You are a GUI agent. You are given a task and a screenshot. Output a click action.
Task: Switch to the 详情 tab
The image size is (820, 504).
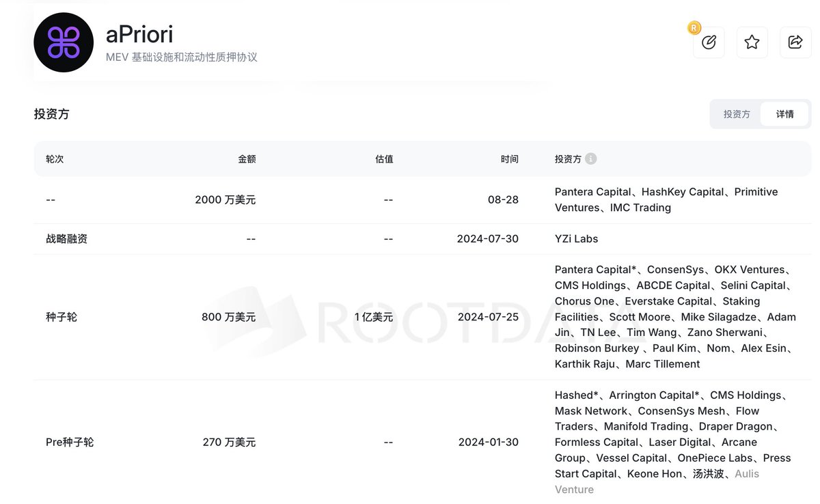(785, 114)
